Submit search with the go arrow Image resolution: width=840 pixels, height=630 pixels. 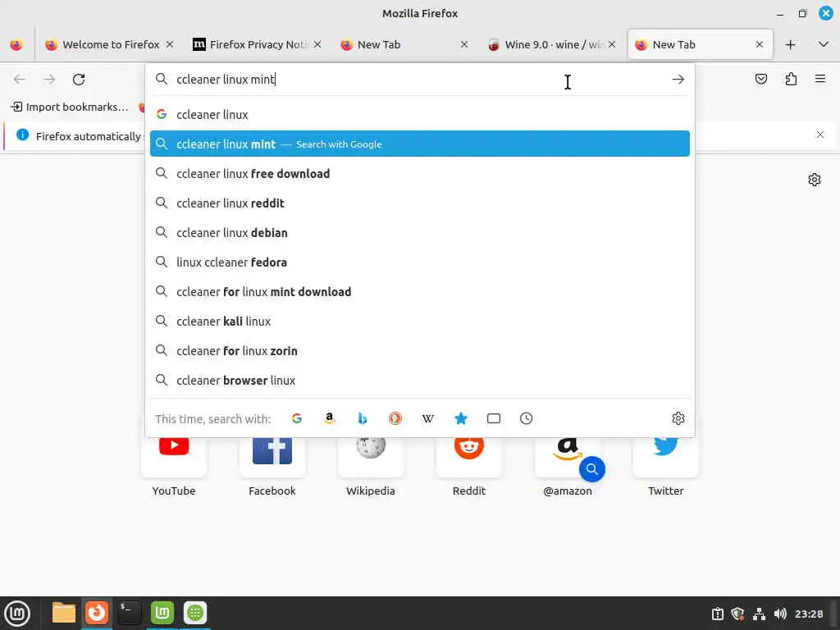(678, 80)
